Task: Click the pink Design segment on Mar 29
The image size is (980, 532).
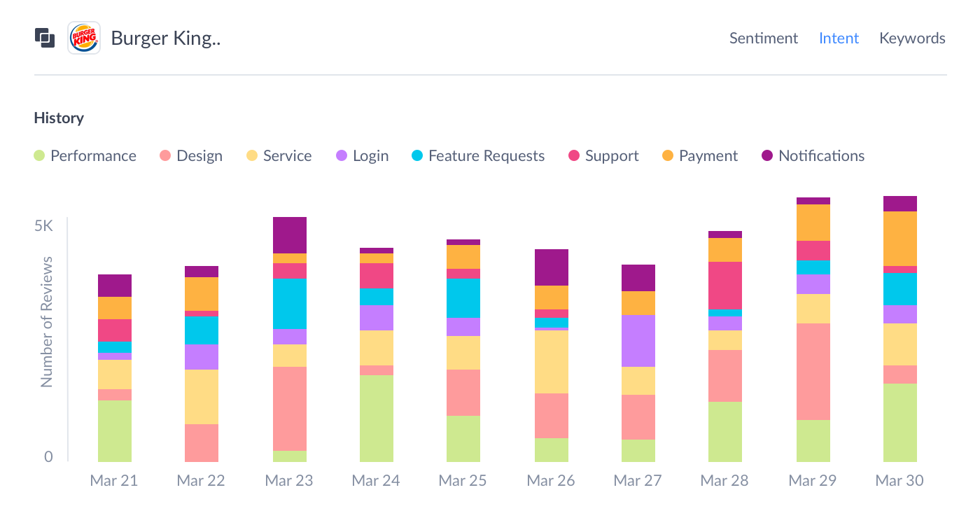Action: (813, 371)
